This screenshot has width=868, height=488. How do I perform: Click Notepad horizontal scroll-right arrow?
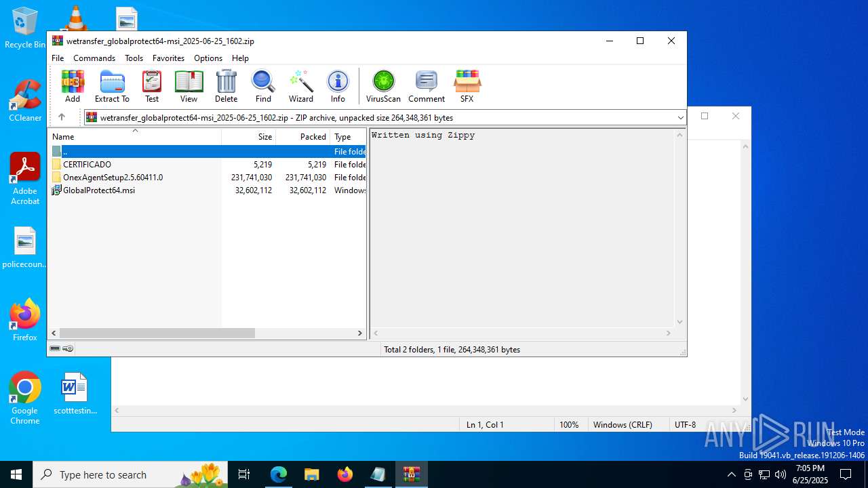tap(734, 411)
